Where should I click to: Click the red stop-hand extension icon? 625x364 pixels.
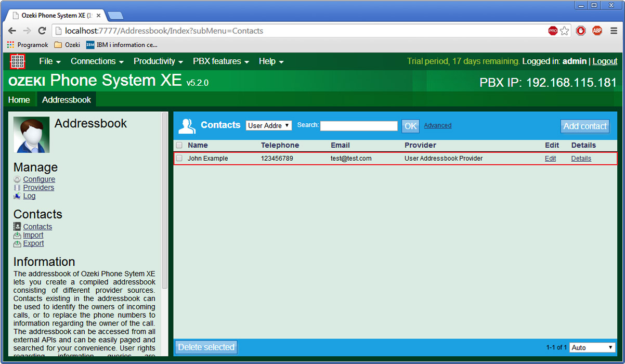pos(581,31)
